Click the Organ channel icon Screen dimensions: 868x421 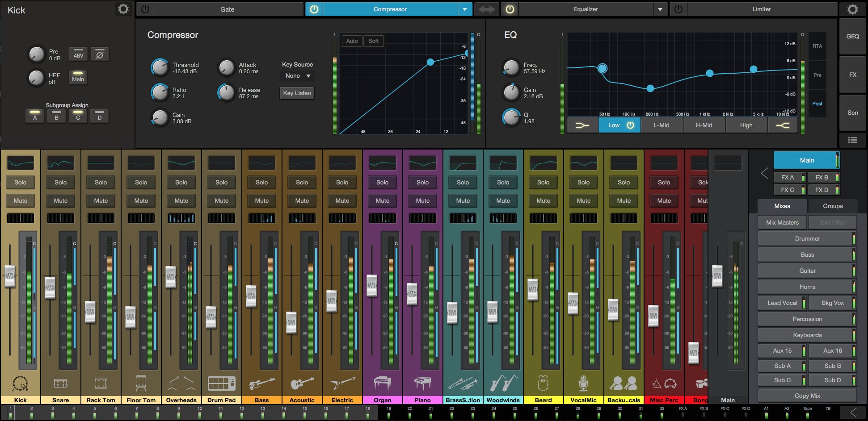[x=382, y=383]
